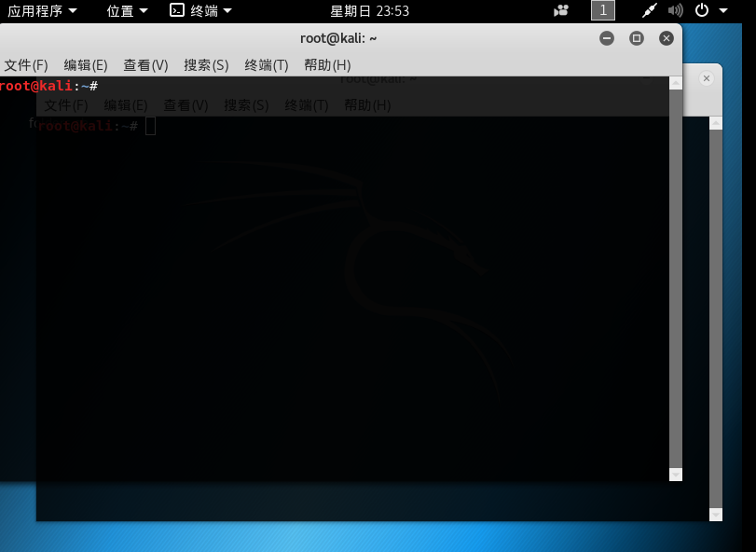
Task: Click background window scrollbar up arrow
Action: click(x=716, y=123)
